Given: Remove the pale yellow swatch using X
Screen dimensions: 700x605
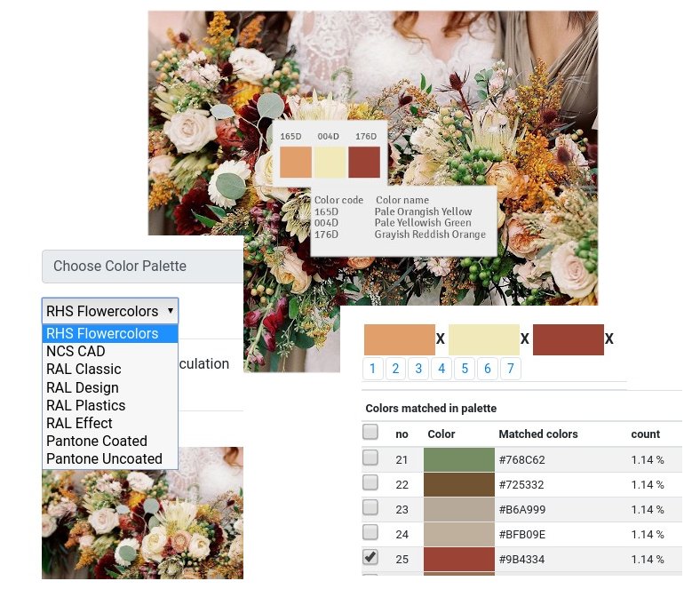Looking at the screenshot, I should tap(525, 338).
